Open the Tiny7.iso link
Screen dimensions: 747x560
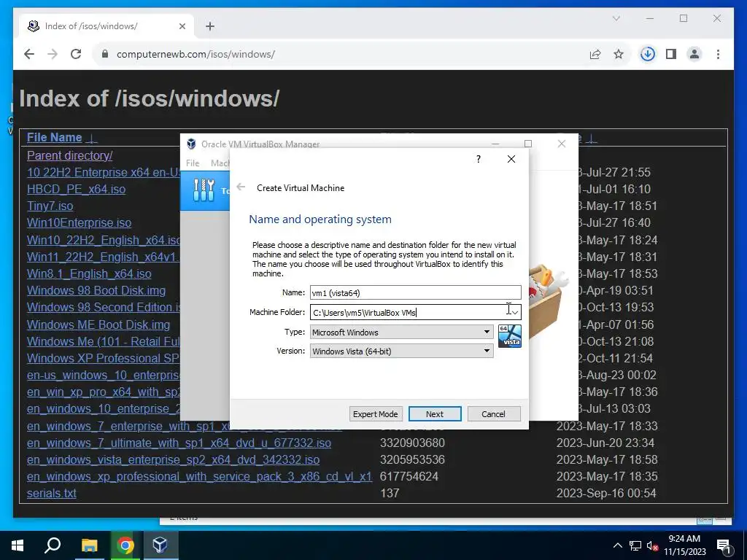point(50,206)
